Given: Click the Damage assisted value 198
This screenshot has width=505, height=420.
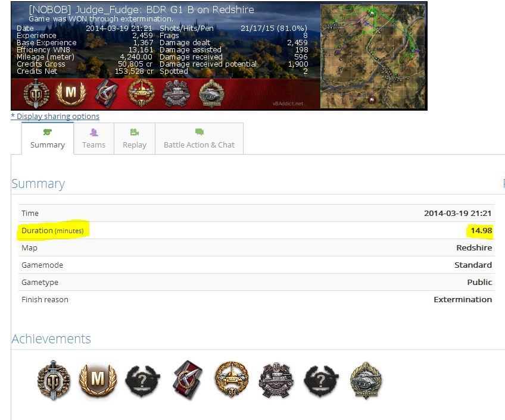Looking at the screenshot, I should [x=302, y=49].
